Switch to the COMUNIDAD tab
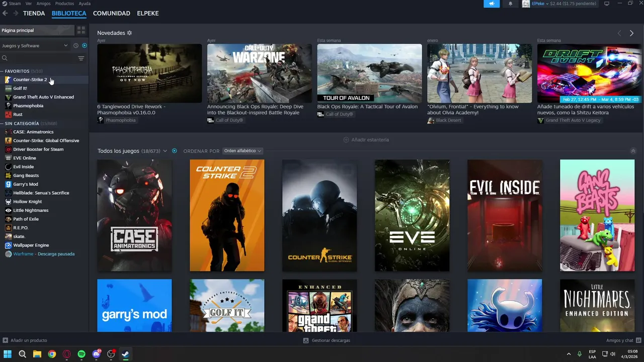 [x=112, y=13]
